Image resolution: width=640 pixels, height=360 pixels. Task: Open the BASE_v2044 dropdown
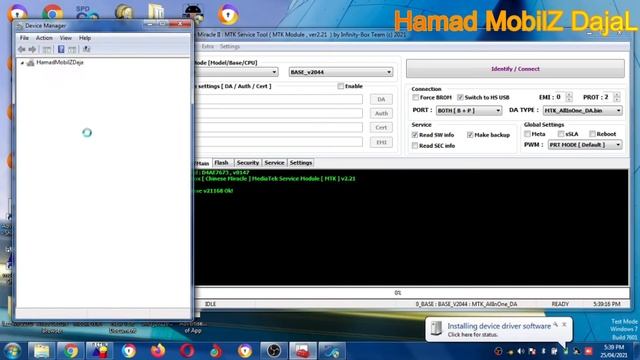[x=341, y=72]
